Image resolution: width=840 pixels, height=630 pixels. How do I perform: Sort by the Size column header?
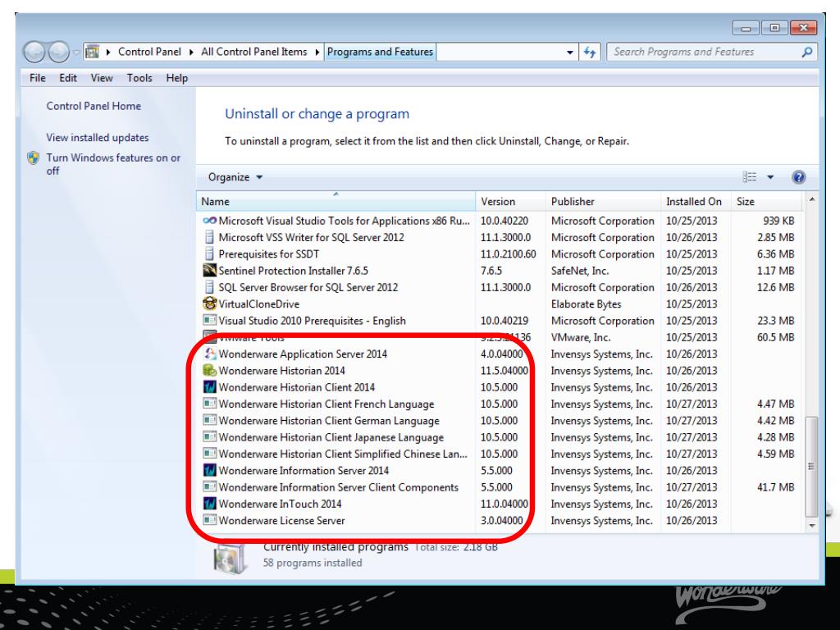(766, 202)
